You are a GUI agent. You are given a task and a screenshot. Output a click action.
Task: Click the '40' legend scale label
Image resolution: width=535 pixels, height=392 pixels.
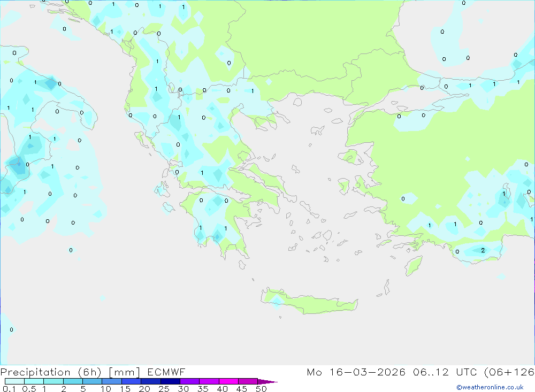(x=223, y=389)
